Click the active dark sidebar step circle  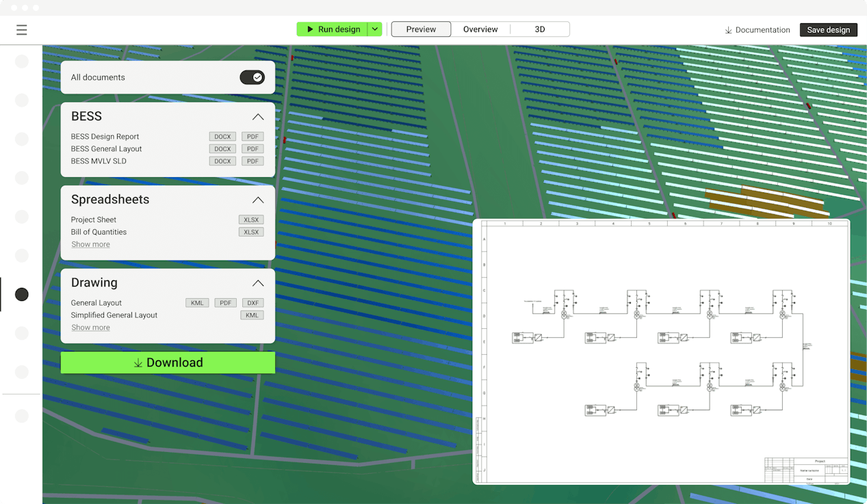22,295
